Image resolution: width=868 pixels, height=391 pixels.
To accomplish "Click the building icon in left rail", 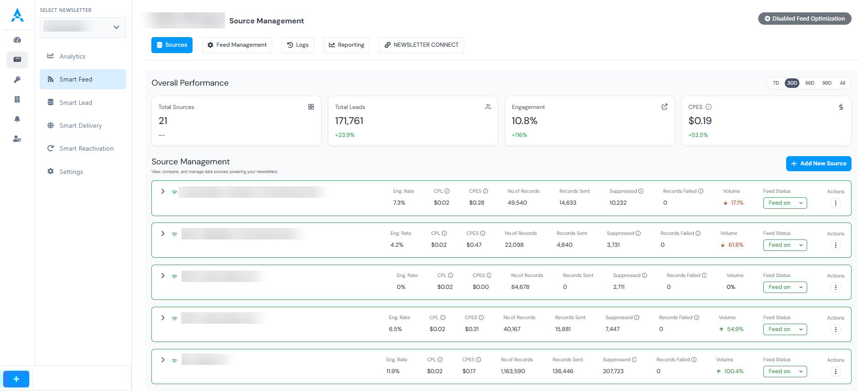I will [17, 99].
